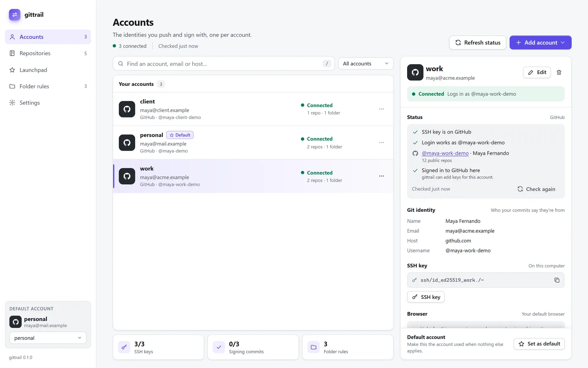Click the gittrail logo icon
Image resolution: width=588 pixels, height=368 pixels.
tap(15, 15)
